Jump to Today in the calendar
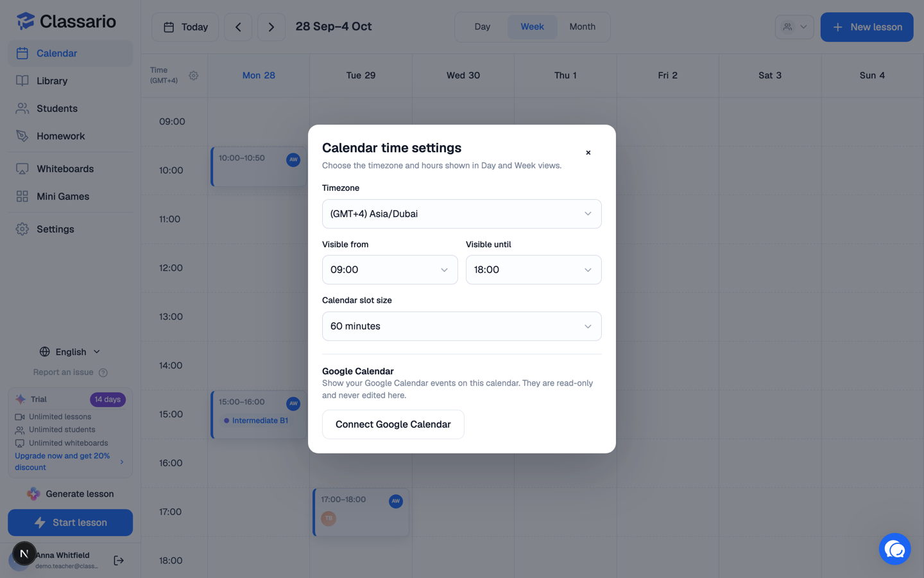 point(185,27)
